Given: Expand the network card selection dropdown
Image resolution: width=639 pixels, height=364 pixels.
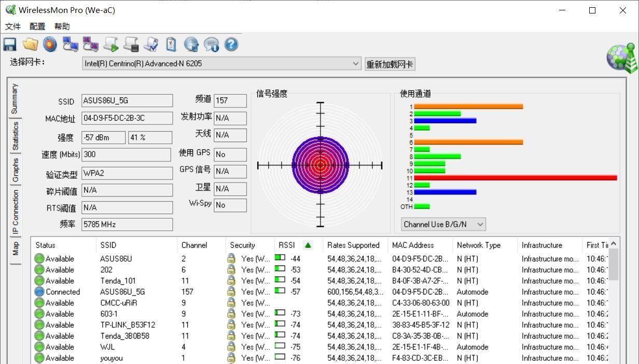Looking at the screenshot, I should coord(355,64).
